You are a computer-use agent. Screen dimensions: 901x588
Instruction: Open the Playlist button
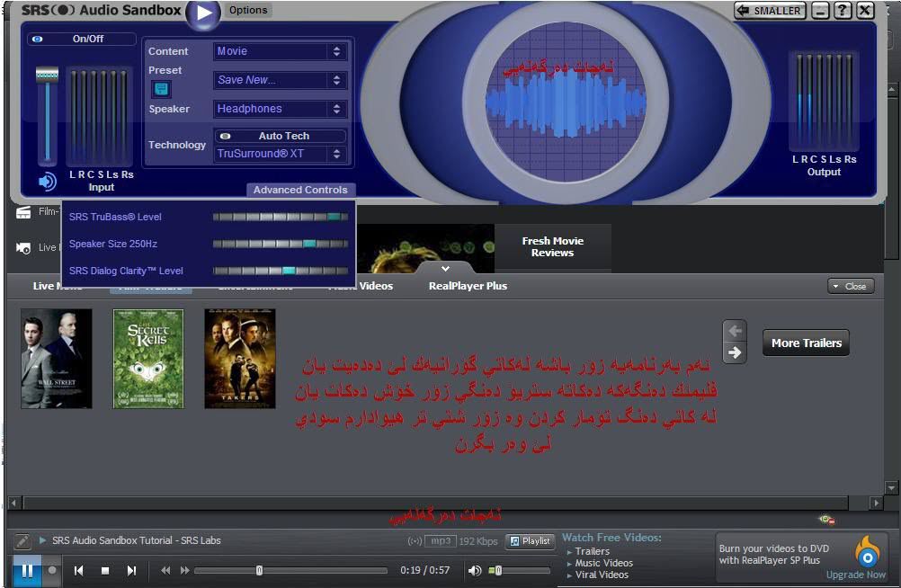[531, 541]
